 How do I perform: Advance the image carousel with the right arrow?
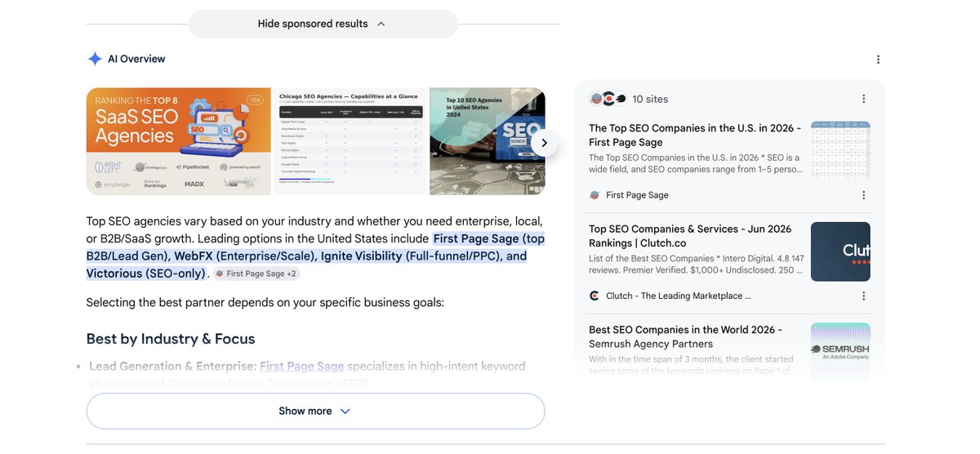click(x=544, y=143)
